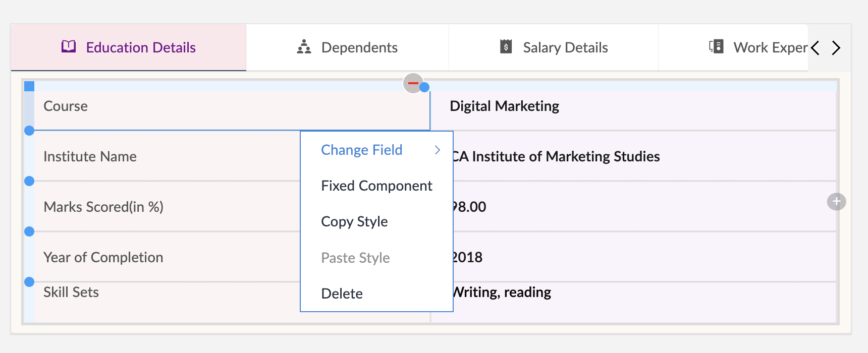The image size is (868, 353).
Task: Choose Fixed Component from the context menu
Action: coord(376,186)
